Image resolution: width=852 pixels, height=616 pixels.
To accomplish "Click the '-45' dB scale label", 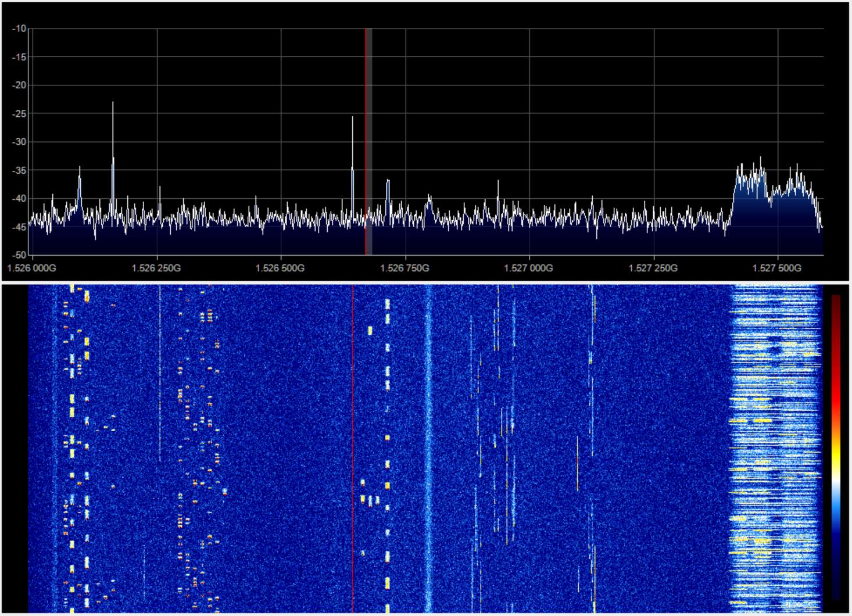I will [x=20, y=227].
